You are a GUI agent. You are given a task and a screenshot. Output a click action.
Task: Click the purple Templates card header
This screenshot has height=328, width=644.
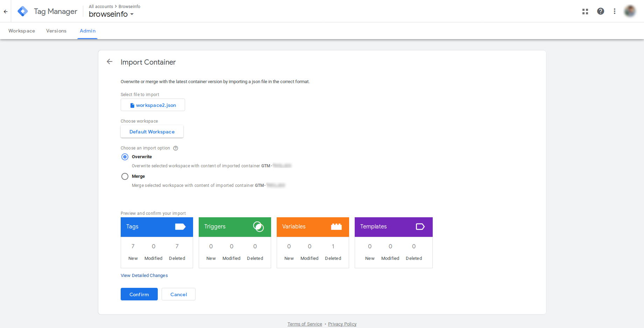[x=394, y=227]
